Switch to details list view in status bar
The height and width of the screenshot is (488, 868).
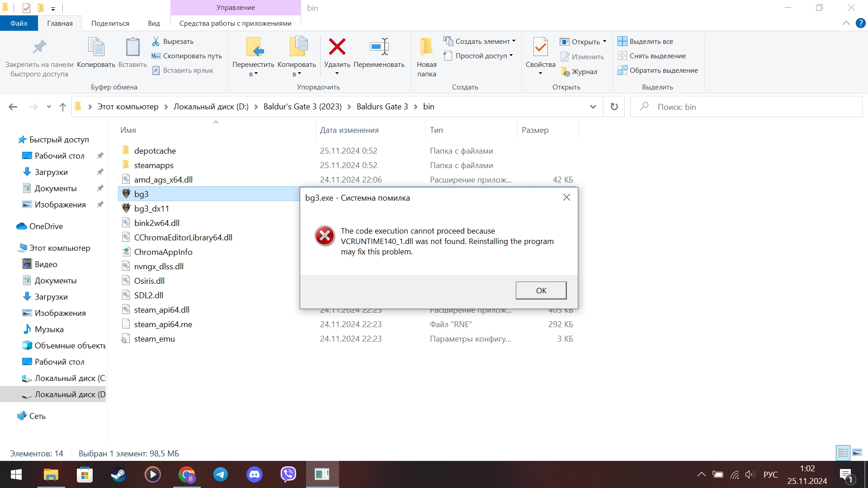pos(843,452)
